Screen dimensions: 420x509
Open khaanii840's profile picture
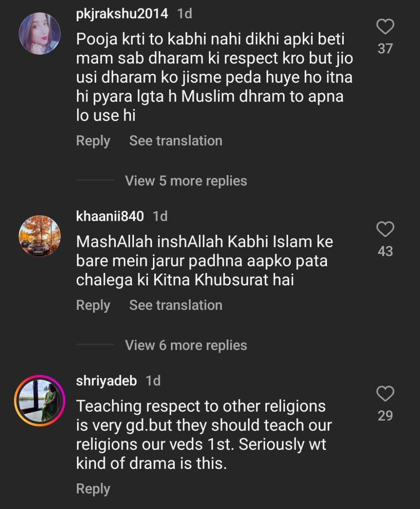[40, 236]
